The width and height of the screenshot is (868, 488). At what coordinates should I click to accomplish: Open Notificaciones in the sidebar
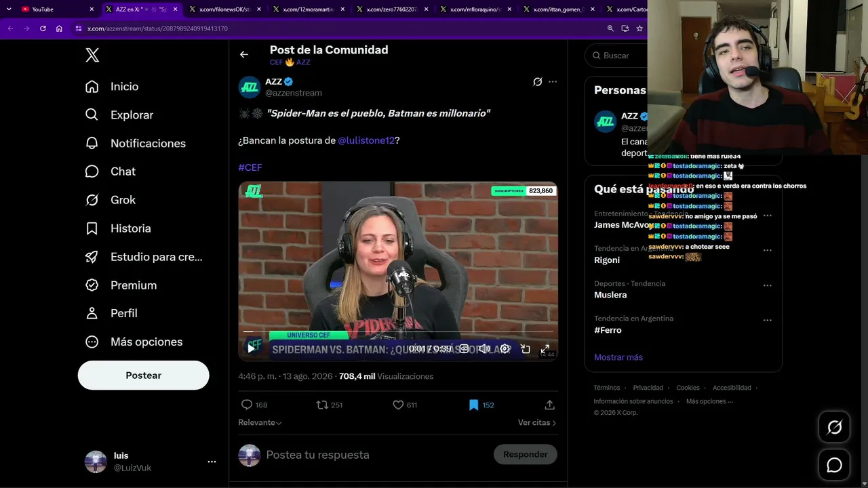136,144
